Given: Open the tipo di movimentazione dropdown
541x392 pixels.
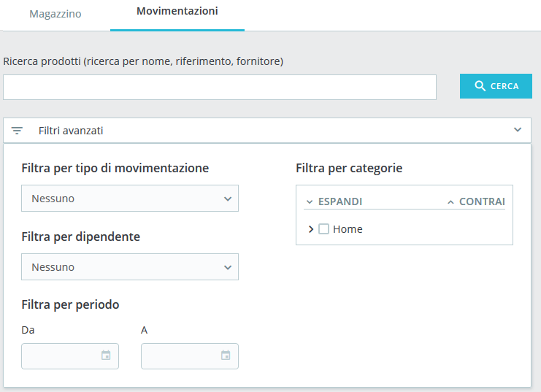Looking at the screenshot, I should 130,199.
